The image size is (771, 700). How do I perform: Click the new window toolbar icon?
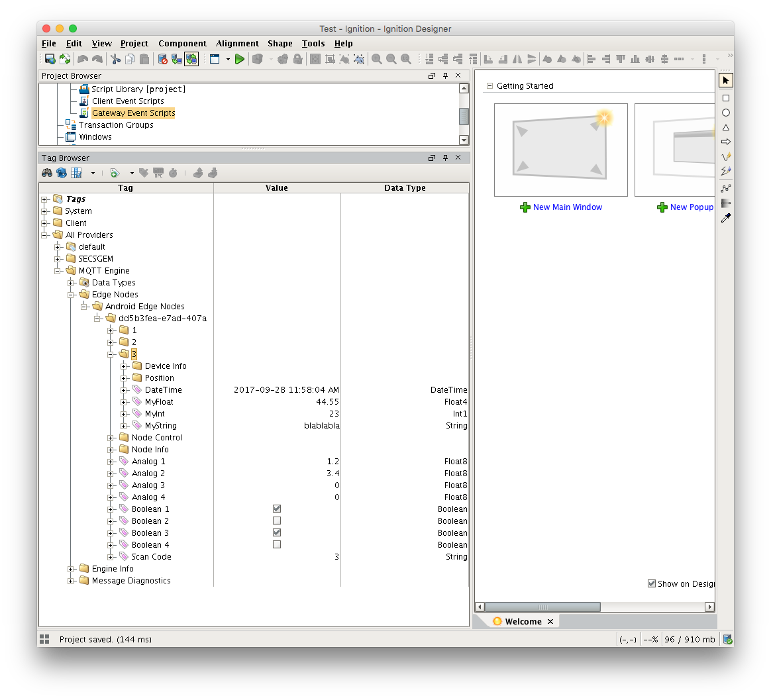[x=215, y=59]
